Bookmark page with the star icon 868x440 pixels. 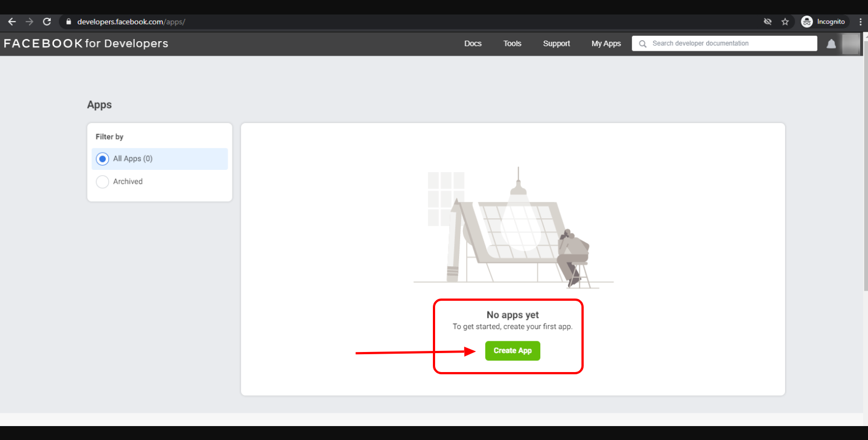tap(785, 22)
